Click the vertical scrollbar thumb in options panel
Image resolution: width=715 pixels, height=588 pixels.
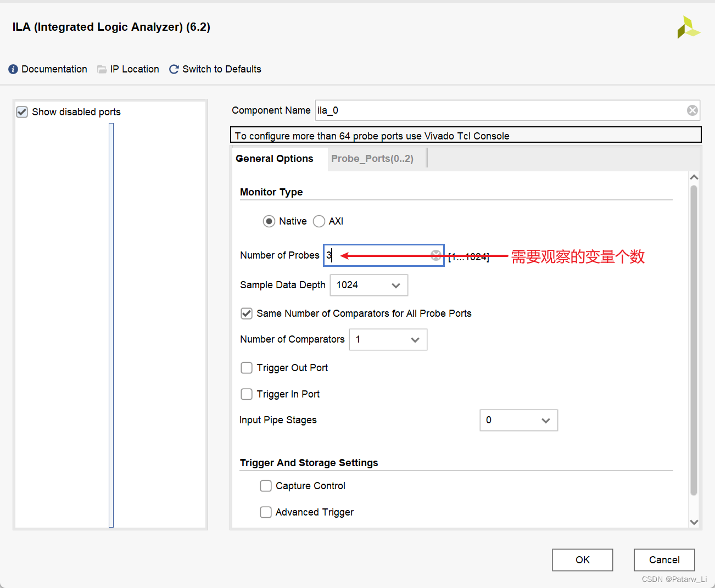(694, 340)
